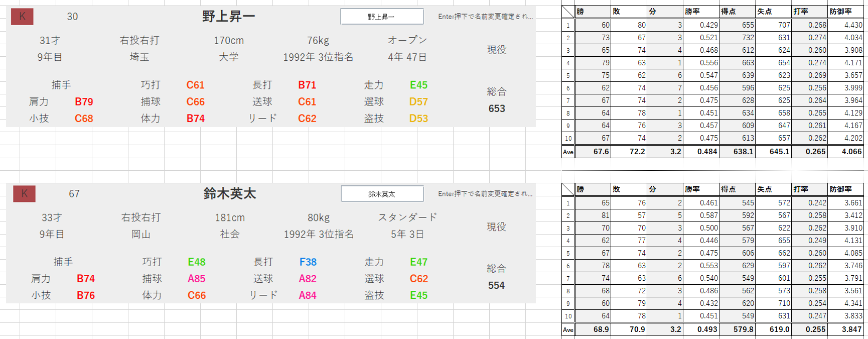Screen dimensions: 868x339
Task: Select the upper table average wins 67.6
Action: click(x=593, y=152)
